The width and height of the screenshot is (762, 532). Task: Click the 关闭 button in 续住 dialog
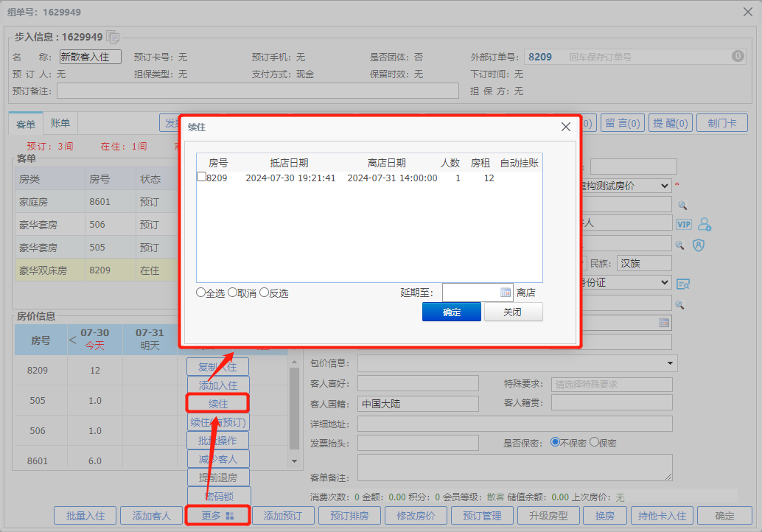pos(513,312)
